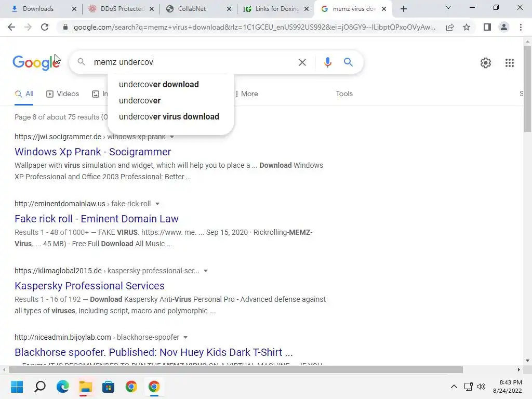
Task: Clear the search box with the X icon
Action: [x=302, y=62]
